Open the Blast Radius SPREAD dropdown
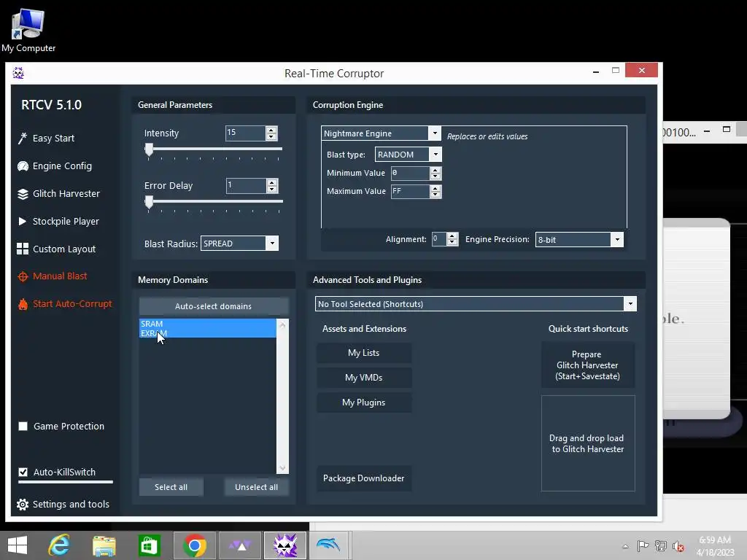Viewport: 747px width, 560px height. 272,244
